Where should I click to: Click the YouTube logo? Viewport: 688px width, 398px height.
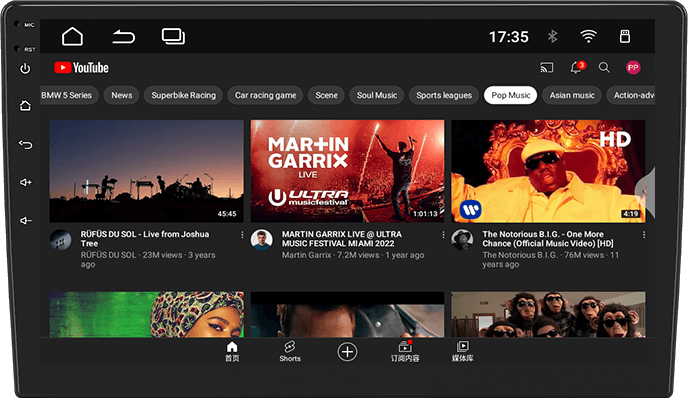point(81,68)
